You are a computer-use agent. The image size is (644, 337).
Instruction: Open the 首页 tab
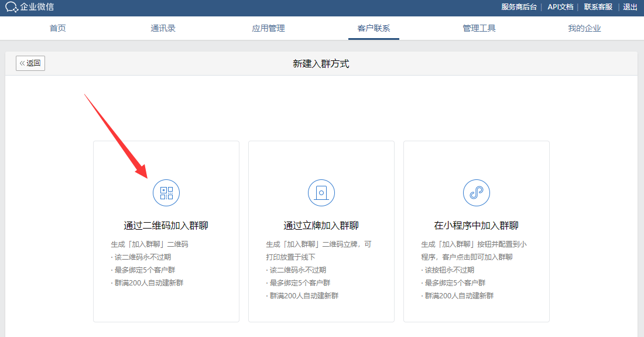coord(57,28)
